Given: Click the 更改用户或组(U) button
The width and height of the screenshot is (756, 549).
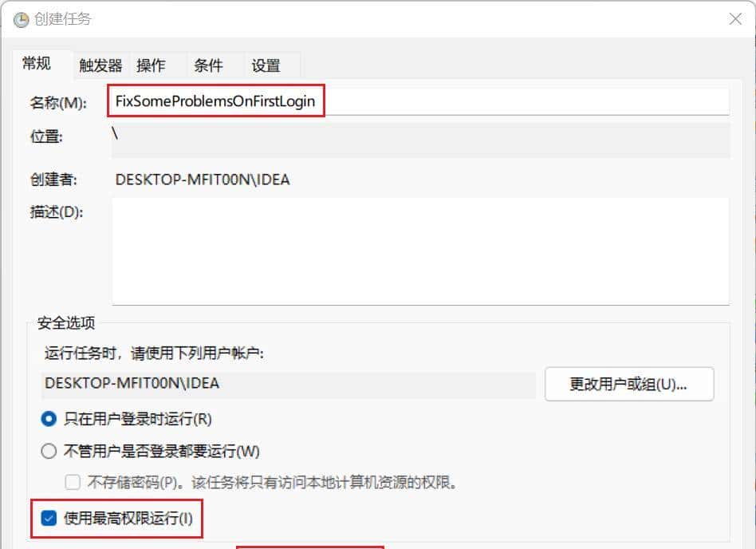Looking at the screenshot, I should click(631, 384).
